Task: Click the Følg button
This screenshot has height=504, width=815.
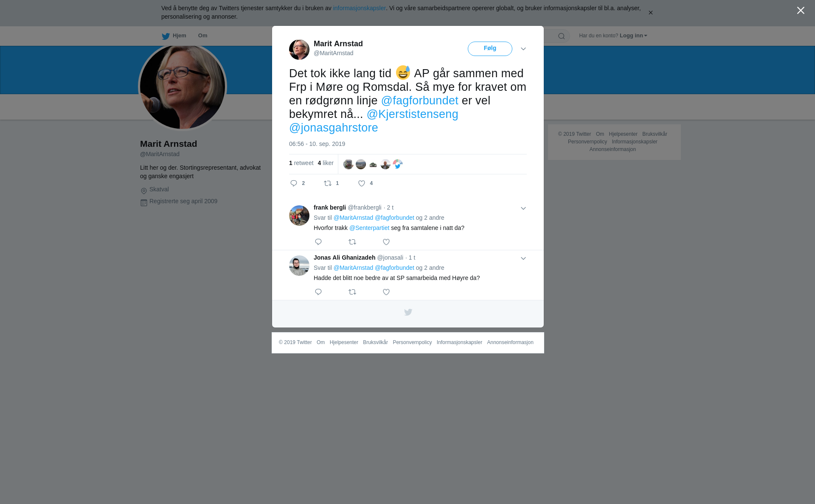Action: [490, 49]
